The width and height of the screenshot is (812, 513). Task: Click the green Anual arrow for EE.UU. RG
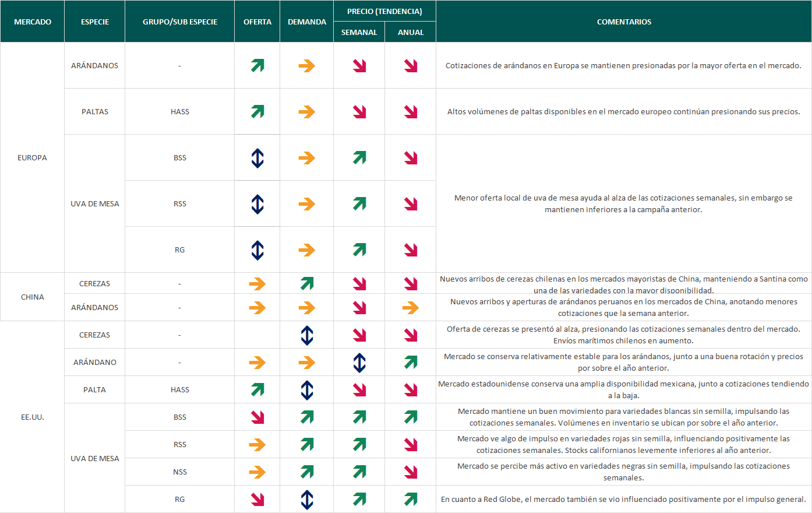click(x=411, y=500)
